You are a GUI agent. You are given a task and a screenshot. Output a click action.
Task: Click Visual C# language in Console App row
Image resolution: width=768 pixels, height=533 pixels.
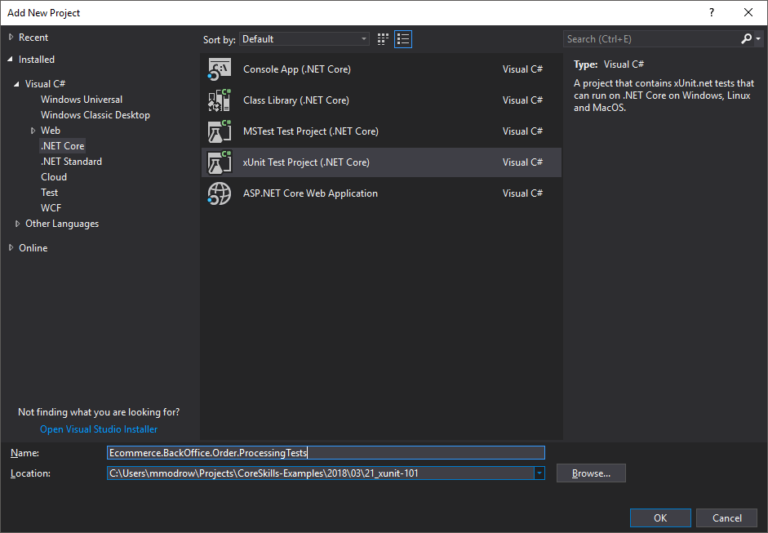tap(522, 70)
